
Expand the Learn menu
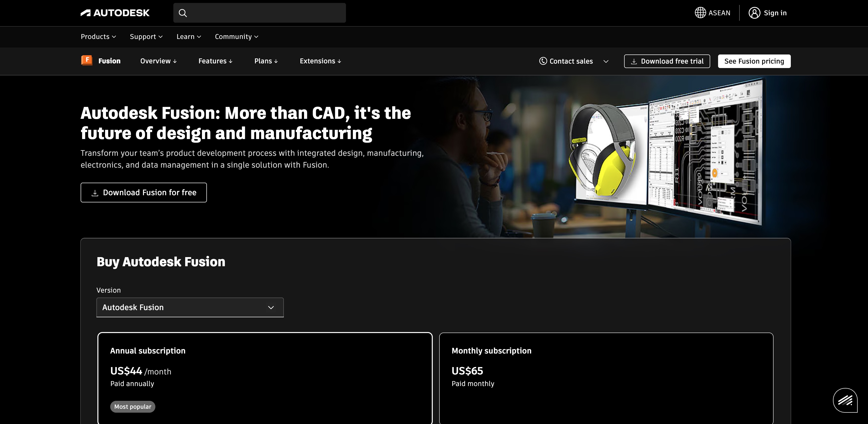pyautogui.click(x=189, y=36)
